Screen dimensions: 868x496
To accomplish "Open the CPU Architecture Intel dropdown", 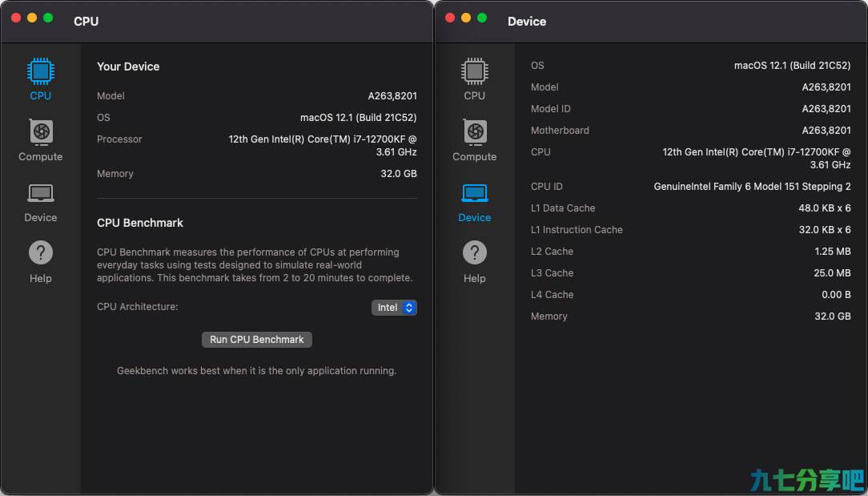I will point(394,308).
